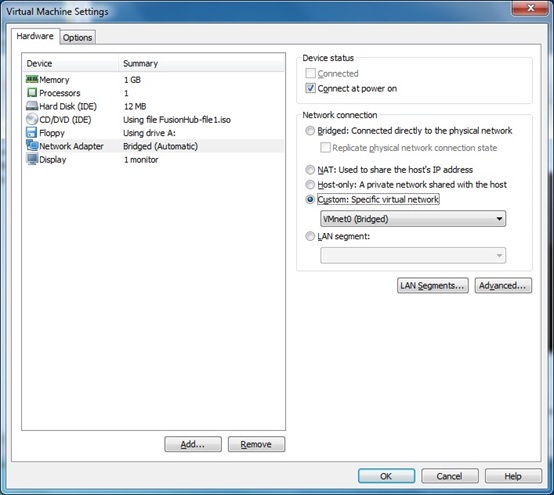Select the CD/DVD (IDE) disc icon
Screen dimensions: 554x495
(32, 119)
